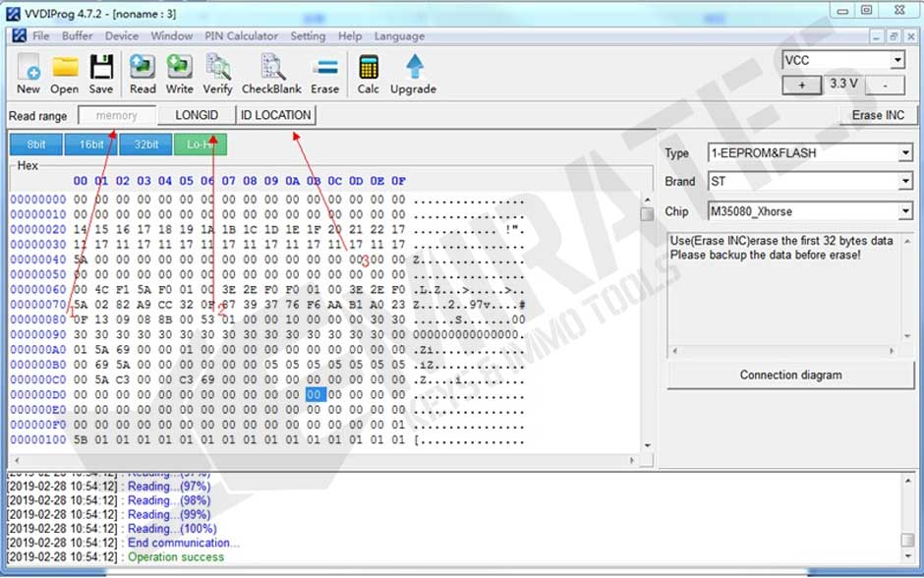The width and height of the screenshot is (924, 578).
Task: Expand the Brand dropdown
Action: [904, 182]
